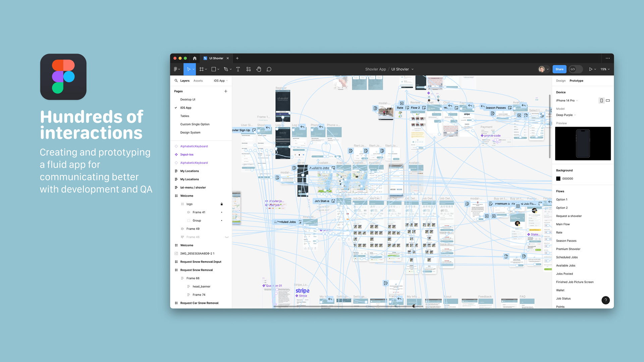Search layers with the magnifier icon
The width and height of the screenshot is (644, 362).
tap(176, 81)
